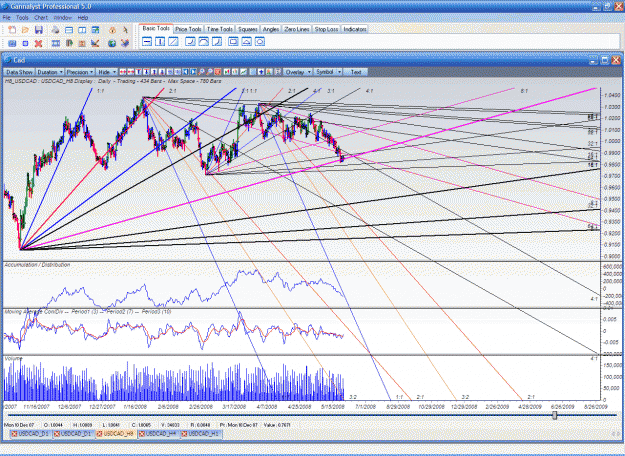Open the Chart menu
Image resolution: width=625 pixels, height=456 pixels.
(x=41, y=18)
